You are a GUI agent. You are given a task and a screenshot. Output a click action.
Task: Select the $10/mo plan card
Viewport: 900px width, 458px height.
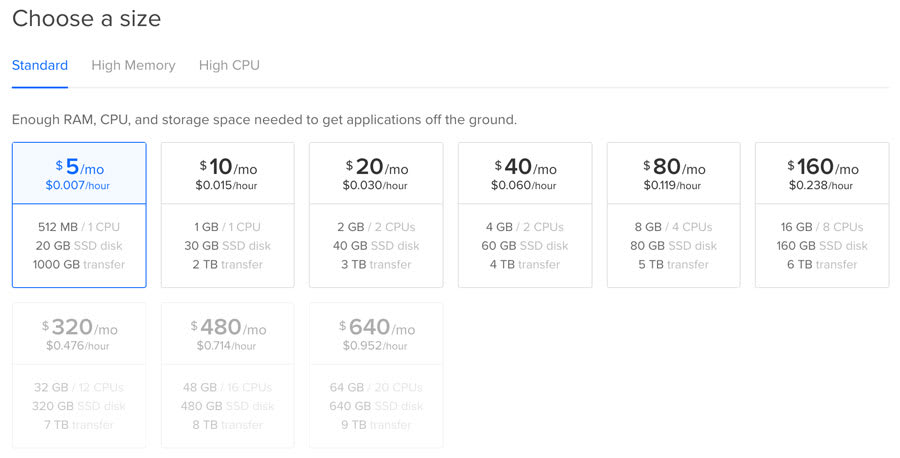pos(227,215)
